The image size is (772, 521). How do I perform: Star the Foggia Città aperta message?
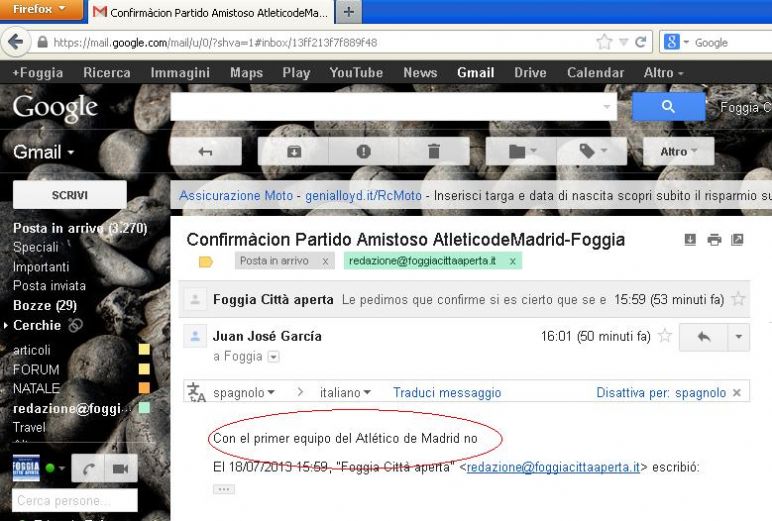738,299
